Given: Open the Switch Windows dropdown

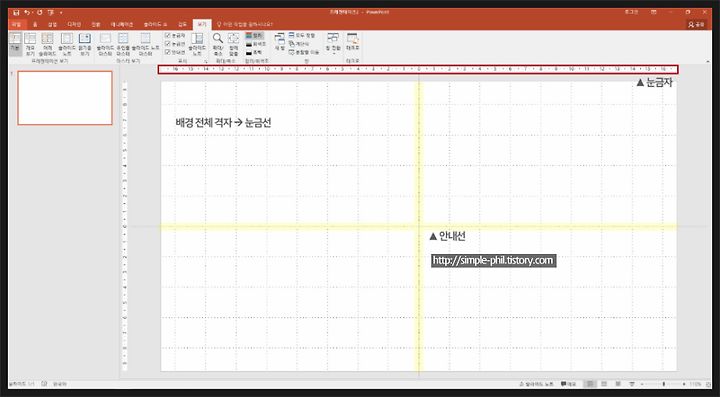Looking at the screenshot, I should pyautogui.click(x=333, y=43).
